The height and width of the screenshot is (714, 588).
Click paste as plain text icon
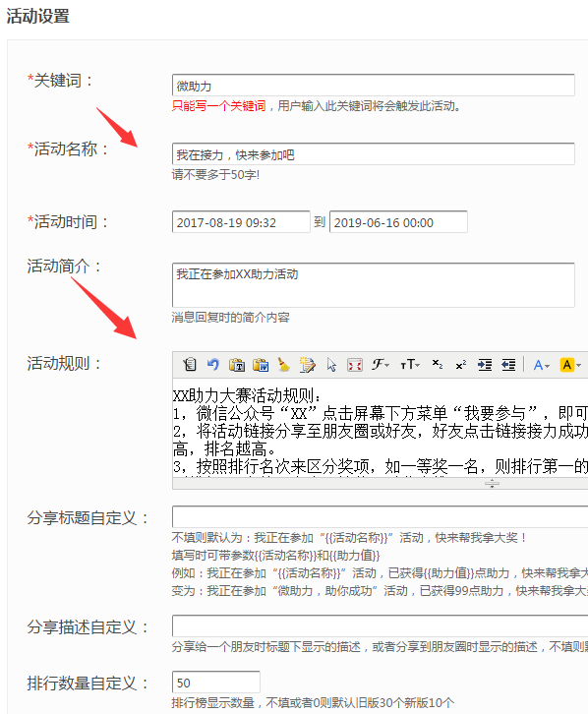pyautogui.click(x=237, y=365)
